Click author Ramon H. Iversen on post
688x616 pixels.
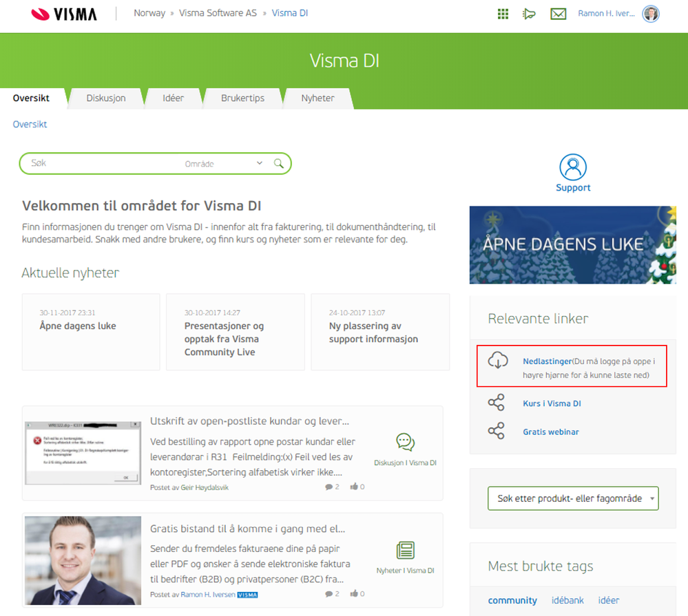point(208,595)
